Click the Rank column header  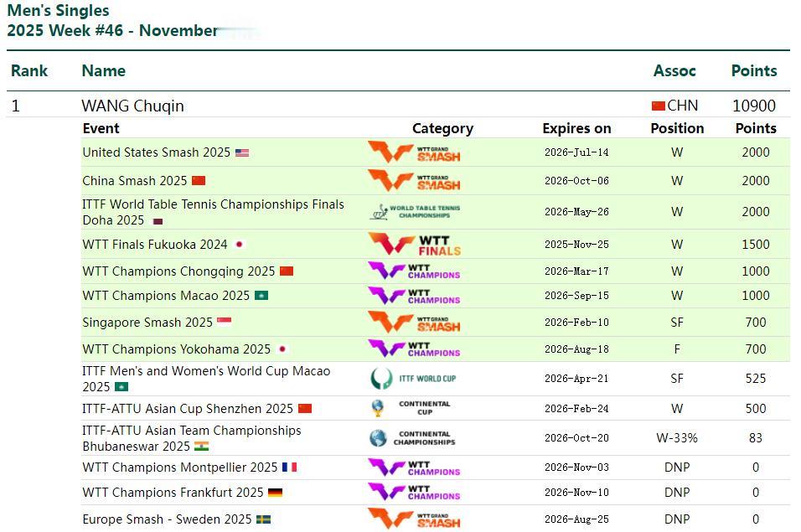(x=29, y=70)
